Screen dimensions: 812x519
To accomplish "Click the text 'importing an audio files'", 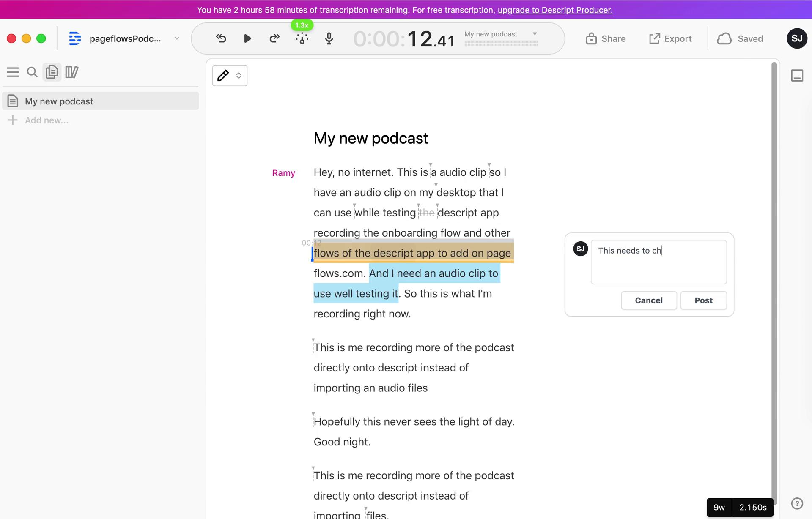I will coord(370,388).
